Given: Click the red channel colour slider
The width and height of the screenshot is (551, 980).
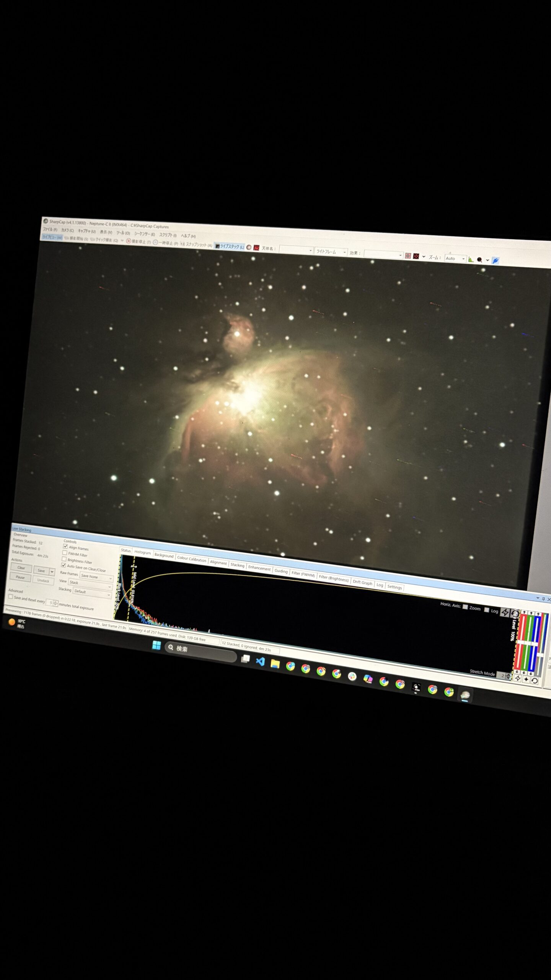Looking at the screenshot, I should [522, 643].
